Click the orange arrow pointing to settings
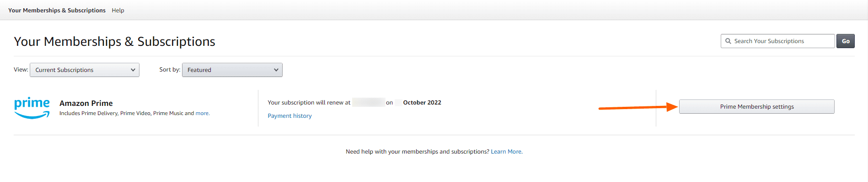The width and height of the screenshot is (868, 182). click(638, 107)
